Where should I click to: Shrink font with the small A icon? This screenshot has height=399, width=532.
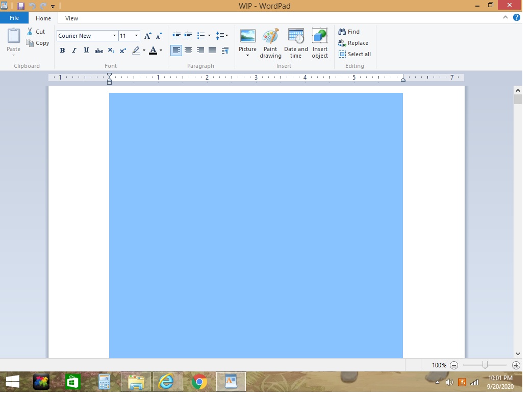click(x=159, y=36)
